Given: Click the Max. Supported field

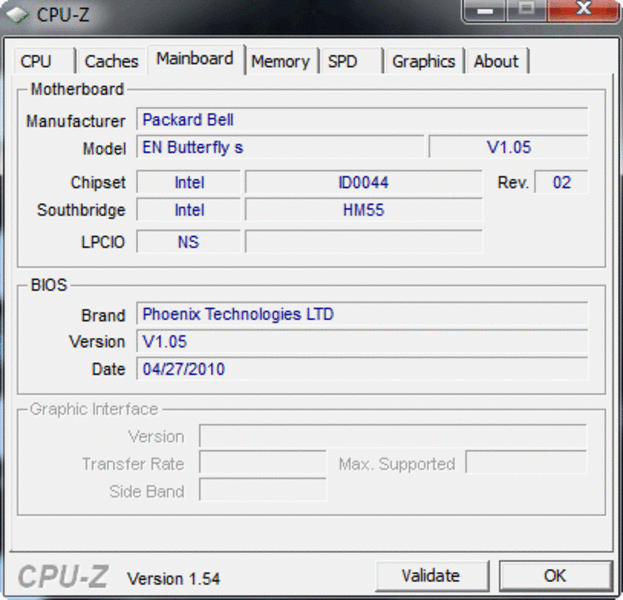Looking at the screenshot, I should [x=526, y=463].
